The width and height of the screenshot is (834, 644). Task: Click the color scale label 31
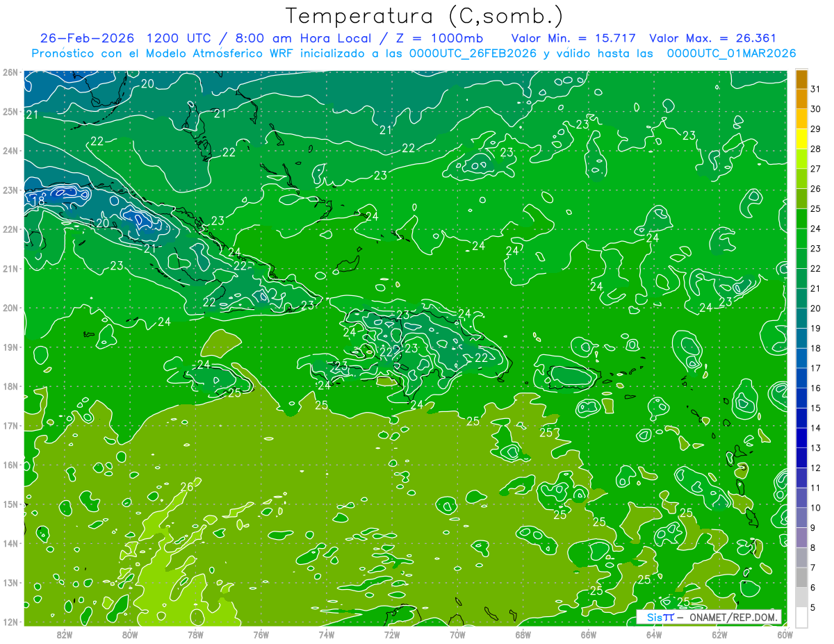(815, 89)
